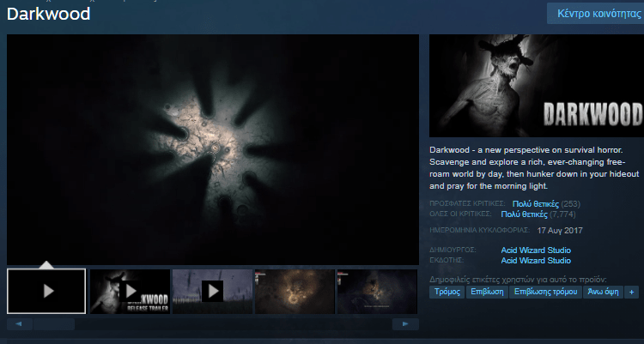644x344 pixels.
Task: Open publisher Acid Wizard Studio link
Action: (x=536, y=261)
